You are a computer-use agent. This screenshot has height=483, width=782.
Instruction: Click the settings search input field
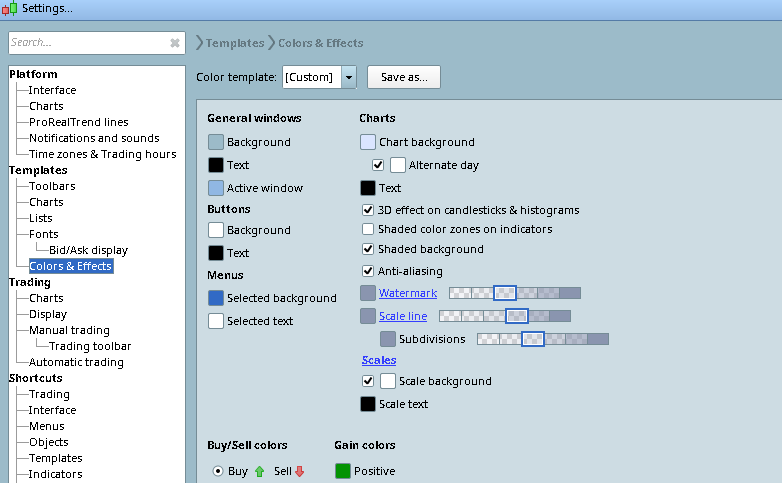pyautogui.click(x=85, y=43)
